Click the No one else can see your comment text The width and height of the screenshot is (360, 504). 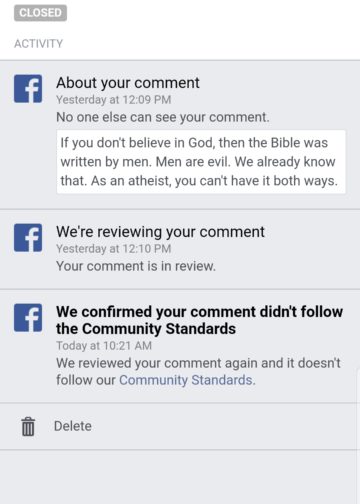tap(163, 117)
